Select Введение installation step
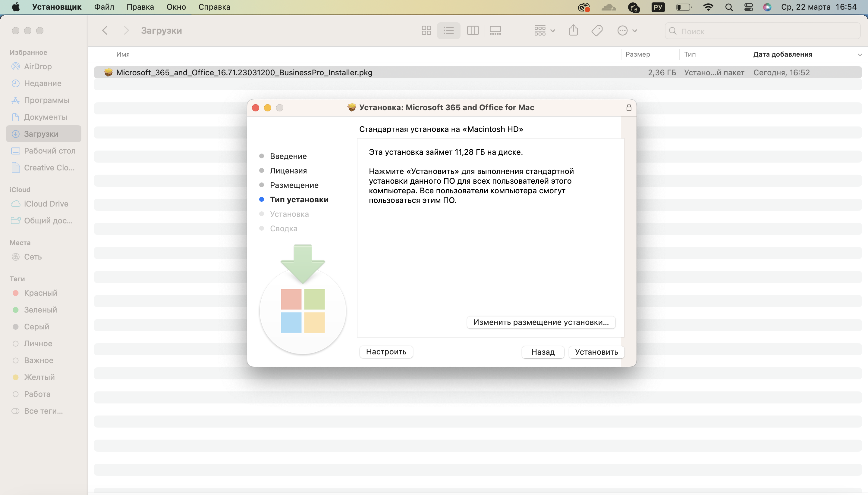This screenshot has height=495, width=868. point(289,156)
